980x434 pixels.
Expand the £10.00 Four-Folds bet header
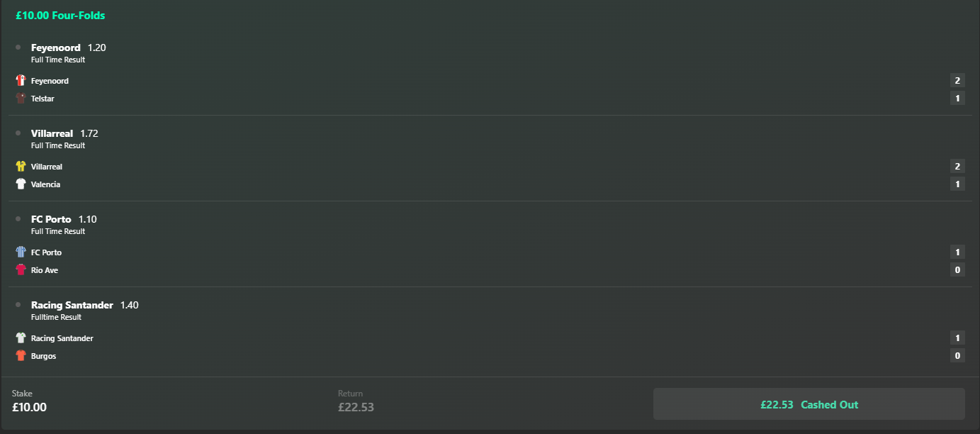(x=60, y=16)
